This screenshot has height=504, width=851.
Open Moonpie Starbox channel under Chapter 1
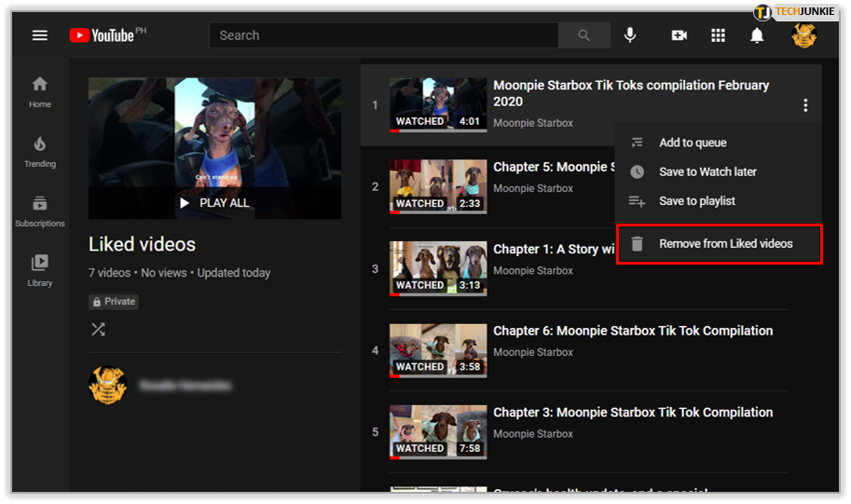(533, 270)
